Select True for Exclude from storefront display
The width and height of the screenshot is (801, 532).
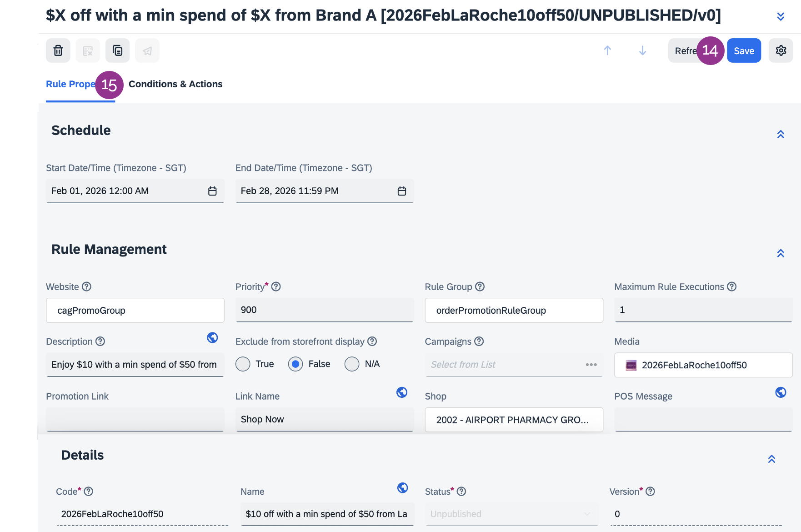coord(243,364)
